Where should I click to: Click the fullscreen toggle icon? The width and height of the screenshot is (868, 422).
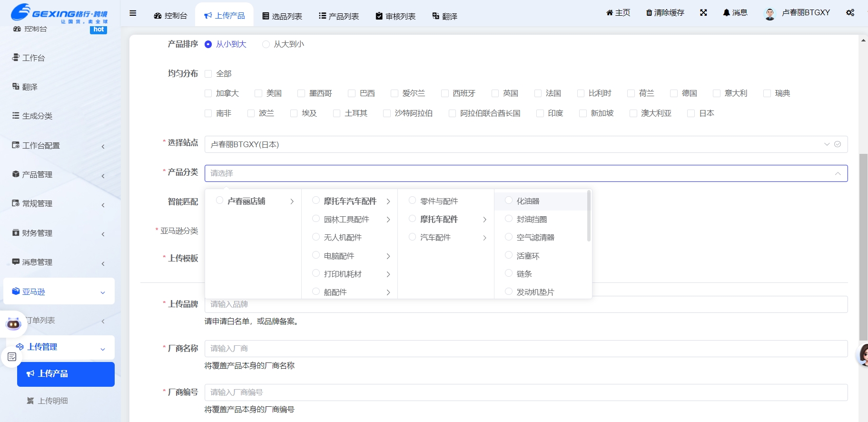[703, 13]
